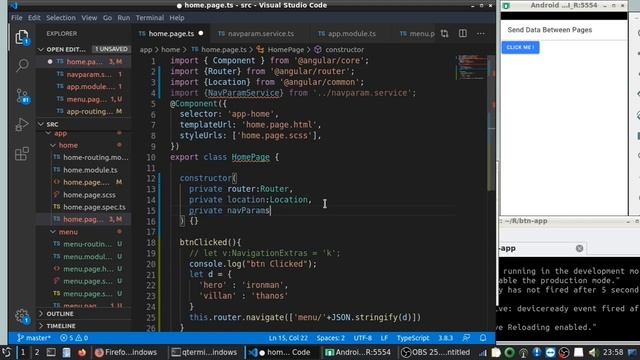Switch to OBS window in taskbar

click(436, 352)
